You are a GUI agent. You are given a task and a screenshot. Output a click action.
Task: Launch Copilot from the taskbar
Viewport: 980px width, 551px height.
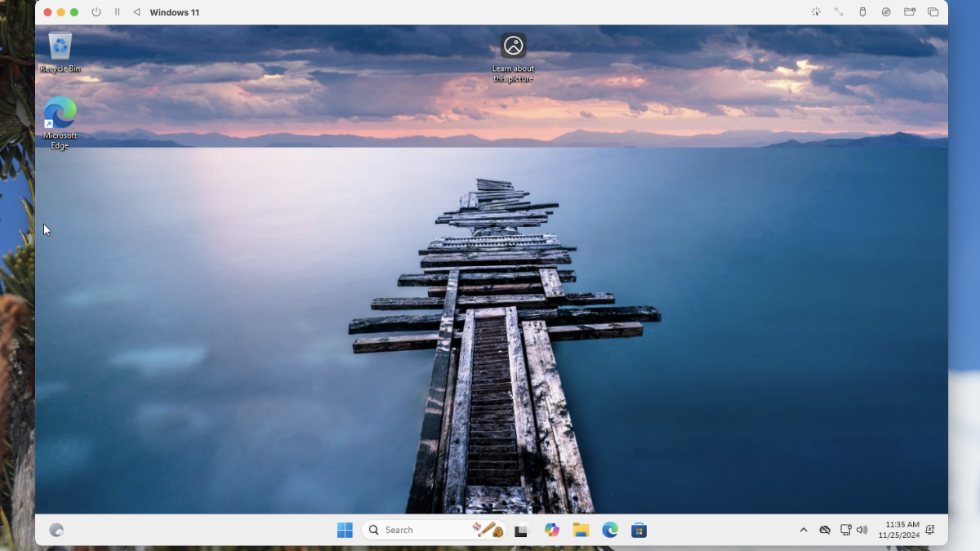[x=552, y=530]
